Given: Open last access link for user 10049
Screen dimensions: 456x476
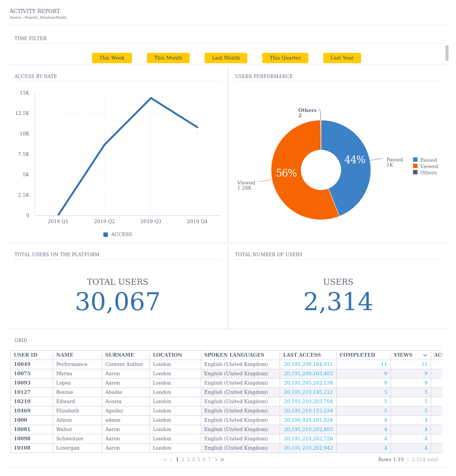Looking at the screenshot, I should tap(308, 364).
